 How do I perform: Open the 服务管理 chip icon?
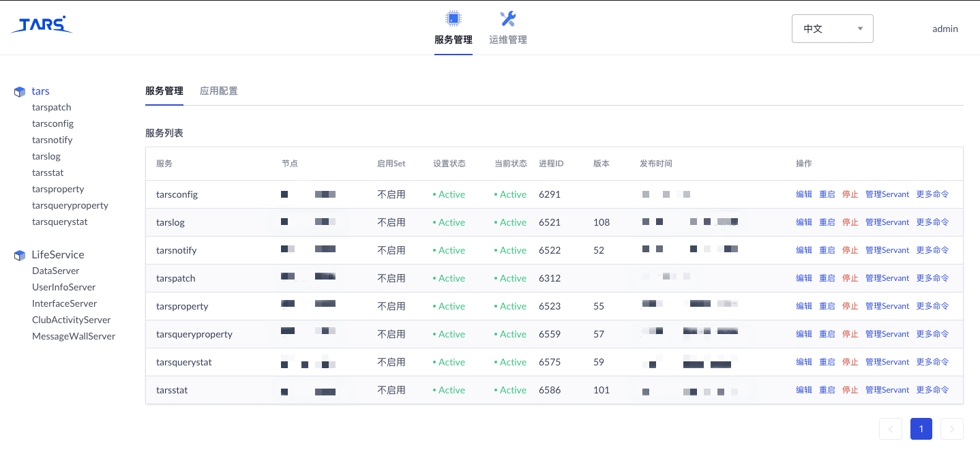(453, 18)
